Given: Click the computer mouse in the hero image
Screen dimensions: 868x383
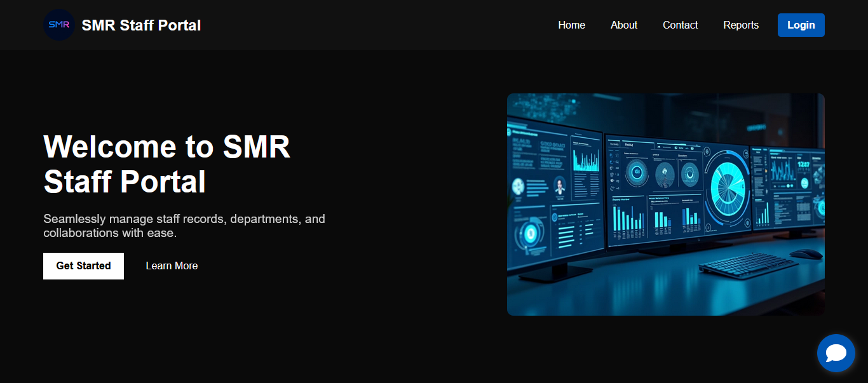Looking at the screenshot, I should 806,254.
